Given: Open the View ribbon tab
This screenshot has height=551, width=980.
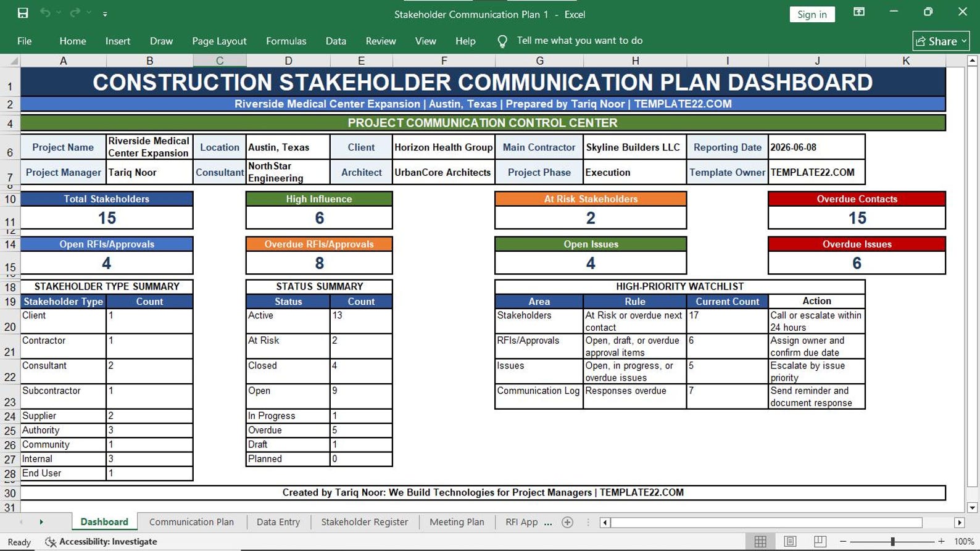Looking at the screenshot, I should 425,41.
